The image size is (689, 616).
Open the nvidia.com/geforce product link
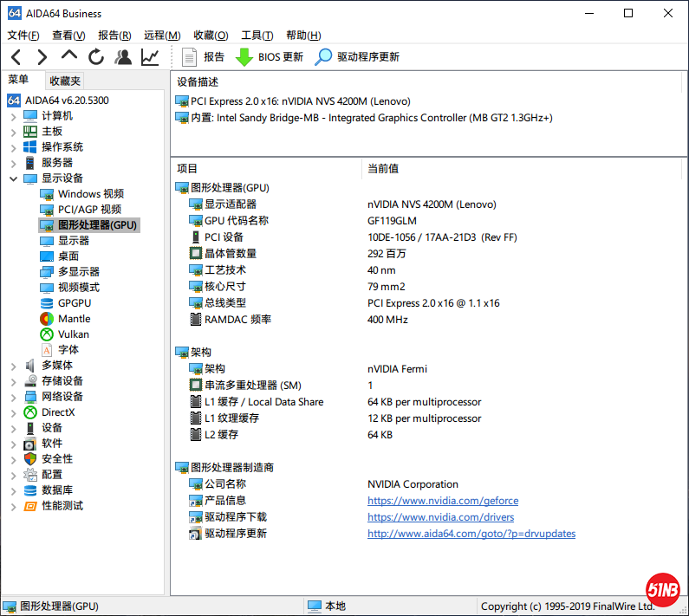[442, 501]
